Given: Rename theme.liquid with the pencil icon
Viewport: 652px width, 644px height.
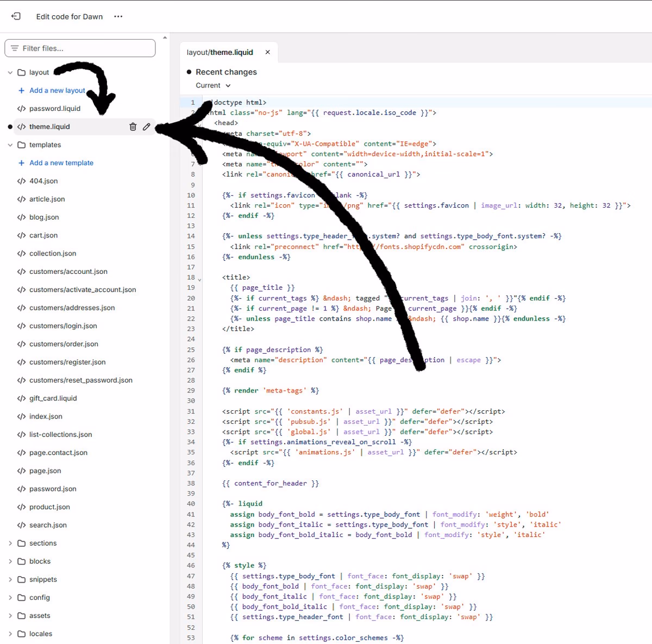Looking at the screenshot, I should (146, 127).
